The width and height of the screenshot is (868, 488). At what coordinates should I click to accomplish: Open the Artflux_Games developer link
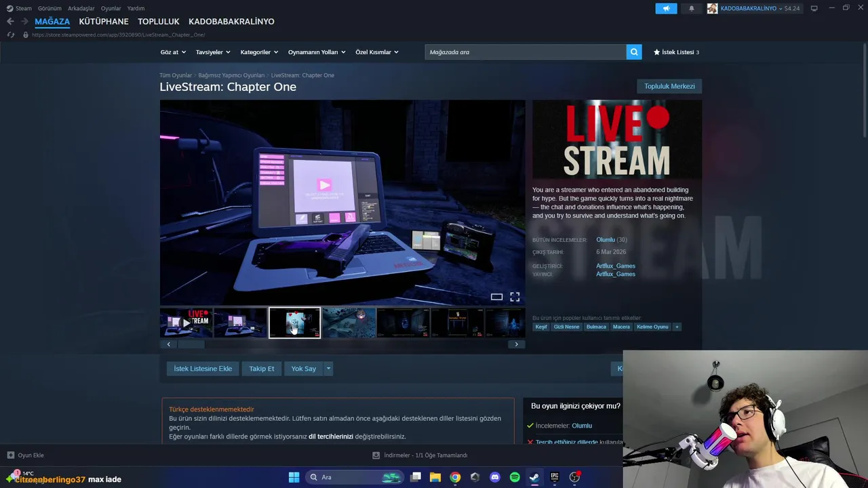pyautogui.click(x=616, y=266)
